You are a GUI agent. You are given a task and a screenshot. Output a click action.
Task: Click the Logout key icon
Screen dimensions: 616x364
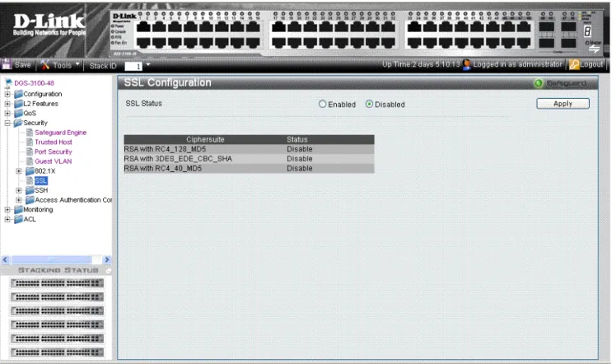[574, 64]
